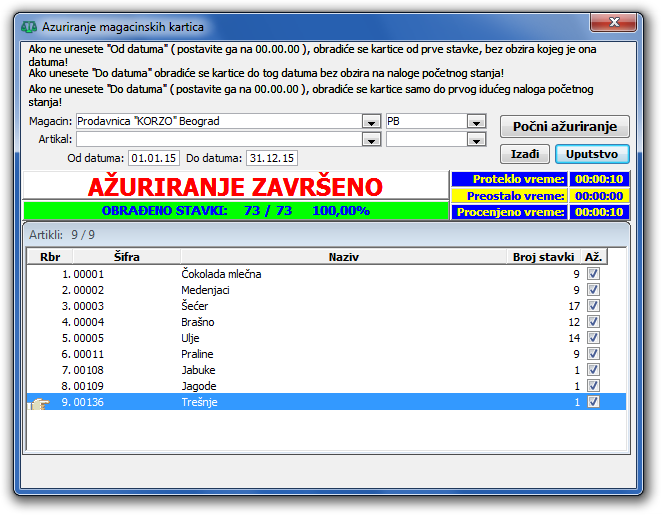Click the Šifra column header
Image resolution: width=662 pixels, height=515 pixels.
(x=127, y=257)
